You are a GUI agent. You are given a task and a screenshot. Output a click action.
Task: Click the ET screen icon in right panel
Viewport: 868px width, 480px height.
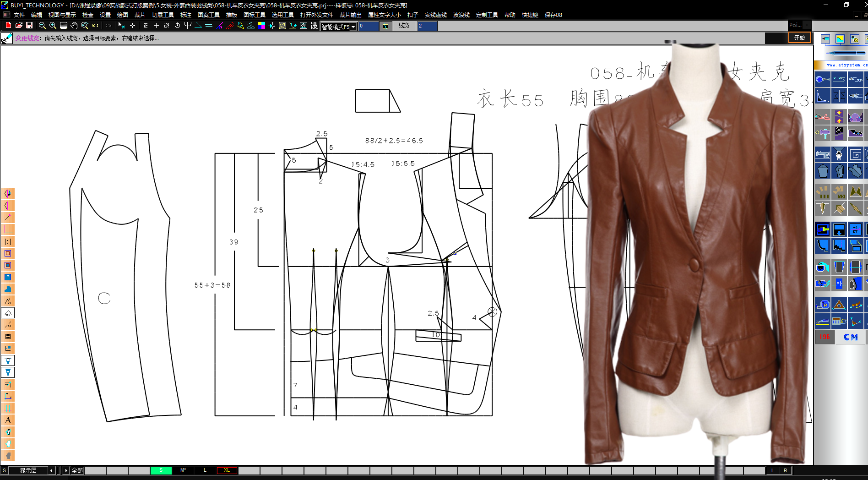(855, 229)
